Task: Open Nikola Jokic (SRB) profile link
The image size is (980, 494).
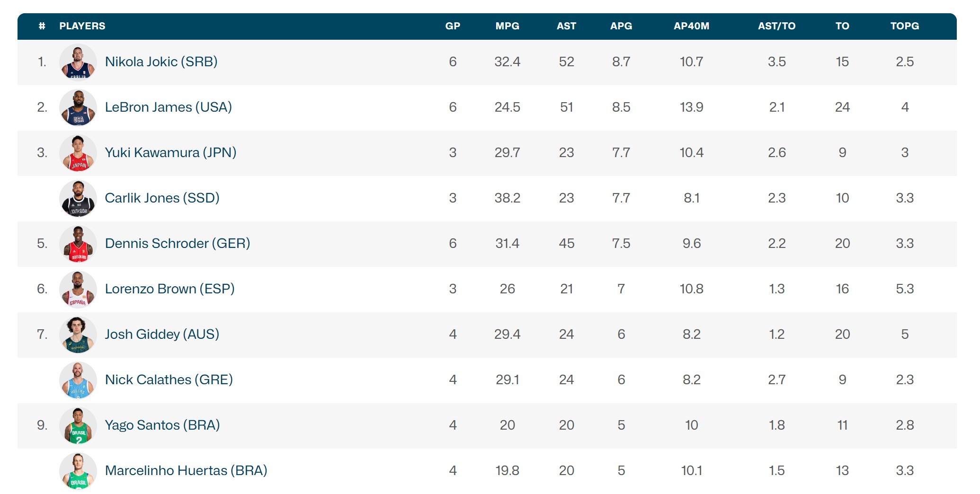Action: coord(161,62)
